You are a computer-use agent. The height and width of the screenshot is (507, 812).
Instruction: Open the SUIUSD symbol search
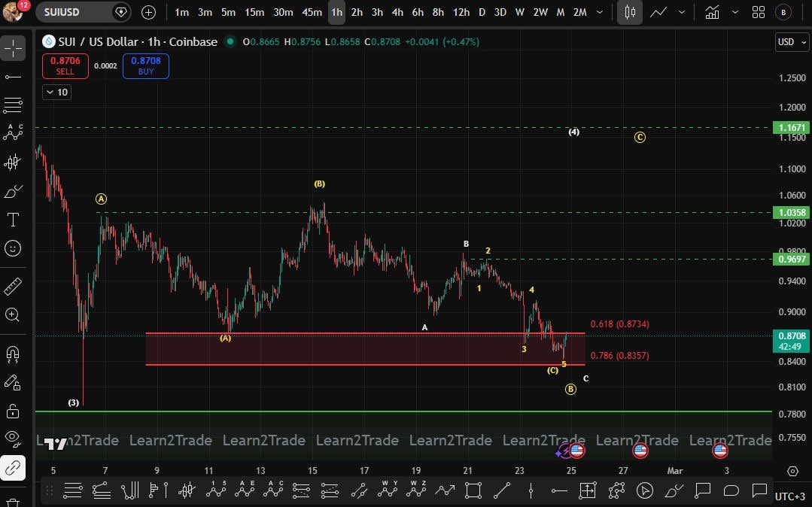tap(62, 13)
